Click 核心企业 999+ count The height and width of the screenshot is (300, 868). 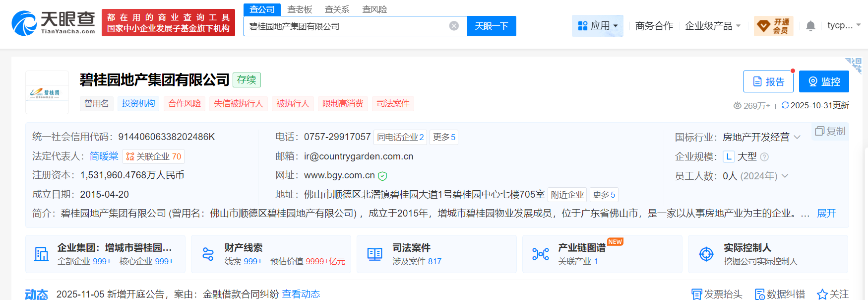pos(146,261)
